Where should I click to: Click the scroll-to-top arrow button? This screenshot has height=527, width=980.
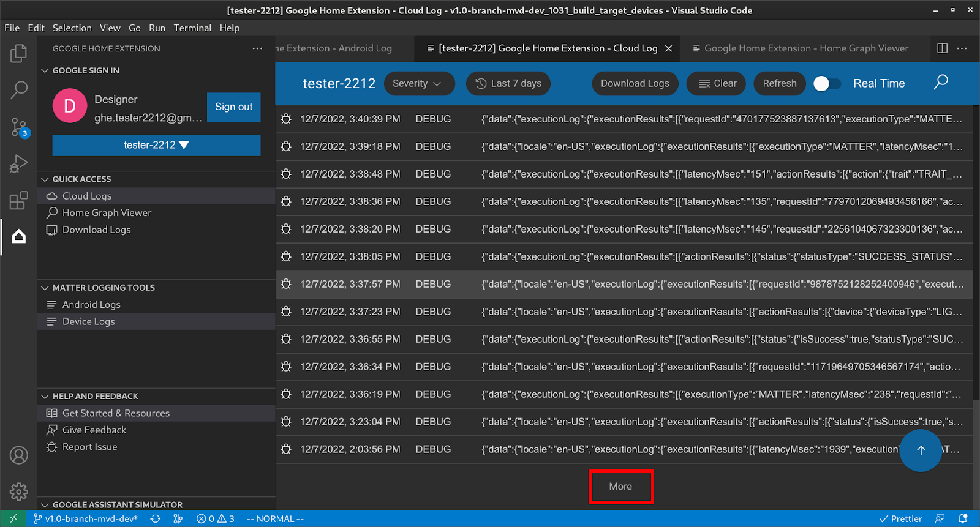coord(921,450)
